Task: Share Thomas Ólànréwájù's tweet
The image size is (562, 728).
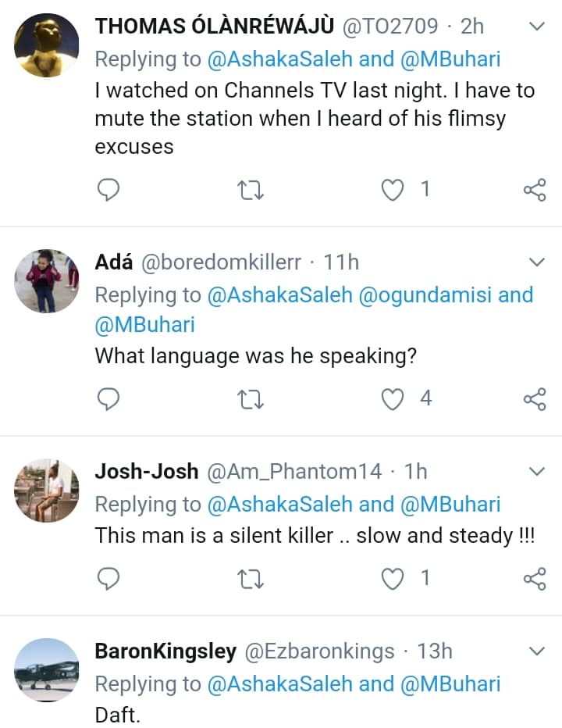Action: [534, 190]
